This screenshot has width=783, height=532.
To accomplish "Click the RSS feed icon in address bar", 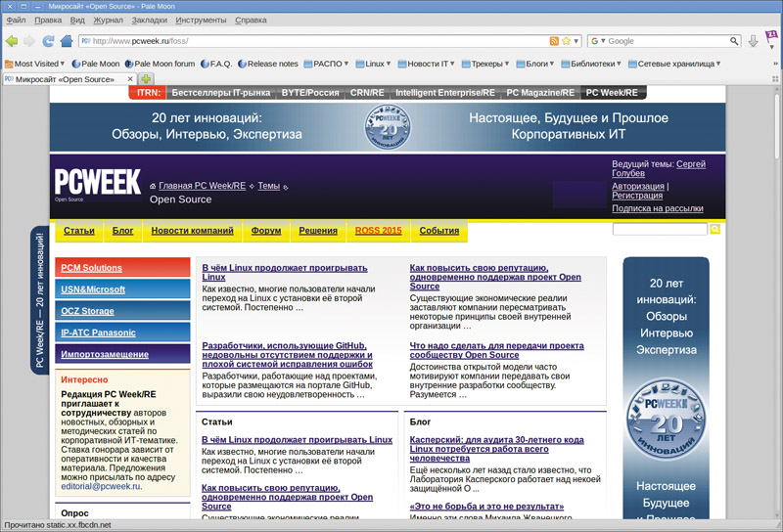I will pos(554,41).
